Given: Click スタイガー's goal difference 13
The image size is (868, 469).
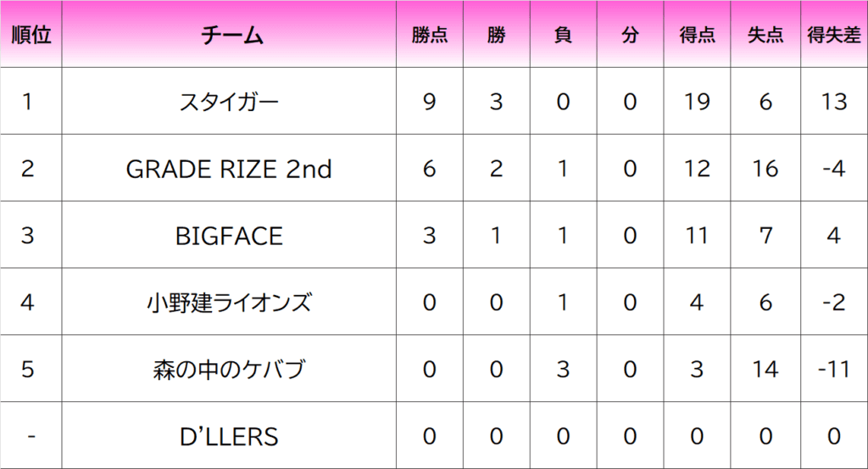Looking at the screenshot, I should coord(834,101).
